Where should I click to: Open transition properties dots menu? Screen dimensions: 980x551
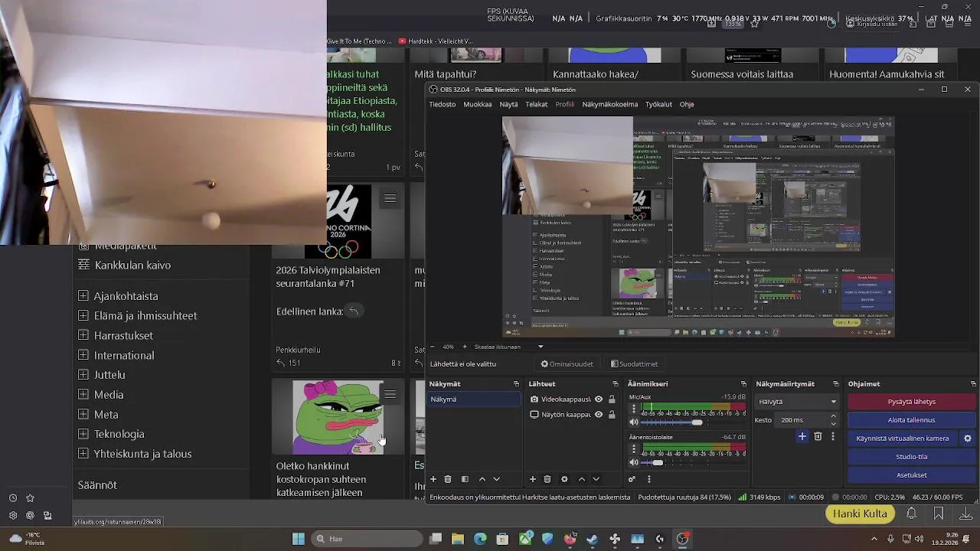pyautogui.click(x=833, y=436)
